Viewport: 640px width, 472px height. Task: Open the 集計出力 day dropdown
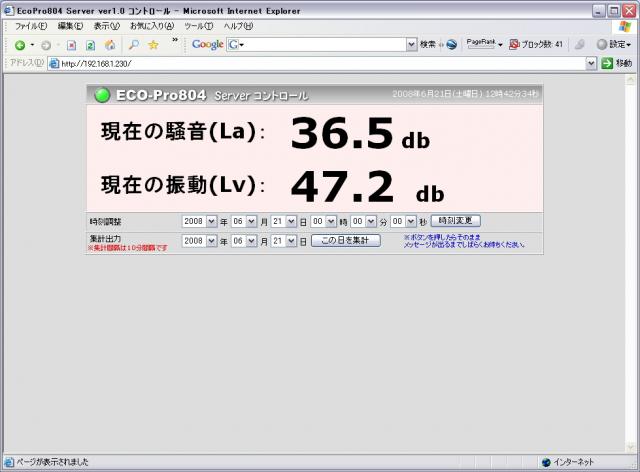pyautogui.click(x=284, y=241)
